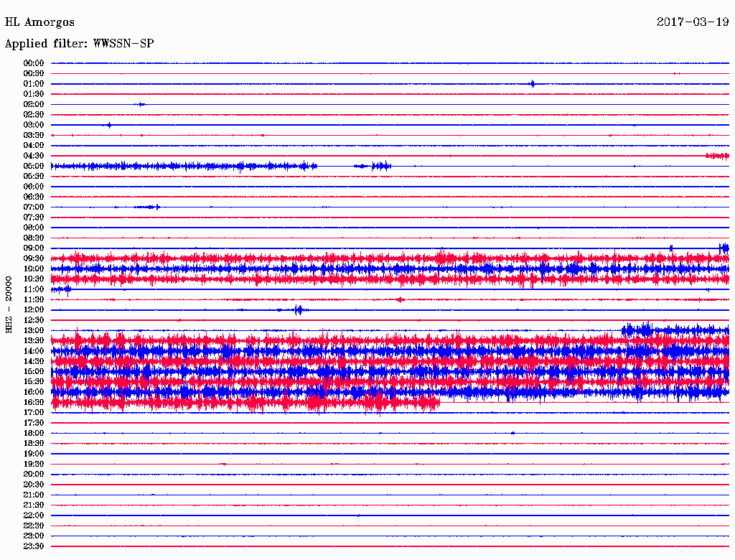Viewport: 735px width, 560px height.
Task: Select the 06:30 time label
Action: pyautogui.click(x=34, y=197)
